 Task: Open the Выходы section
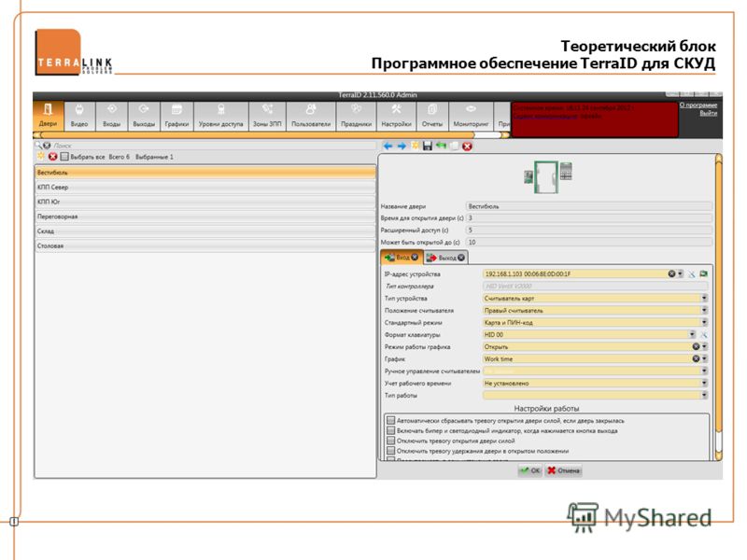[144, 115]
